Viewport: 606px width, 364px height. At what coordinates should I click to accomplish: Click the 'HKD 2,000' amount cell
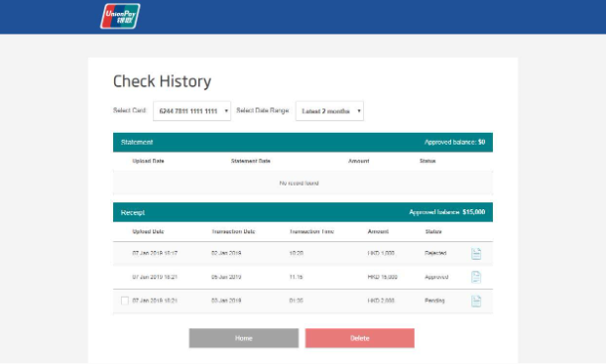point(381,301)
